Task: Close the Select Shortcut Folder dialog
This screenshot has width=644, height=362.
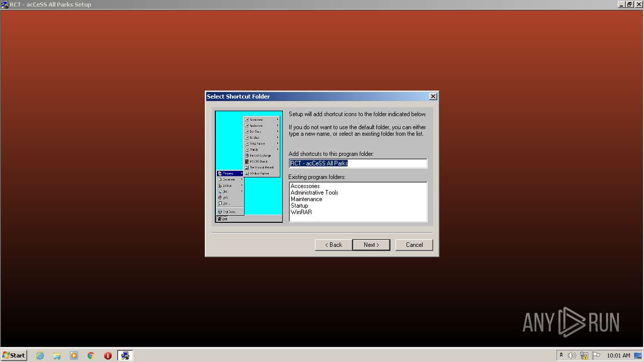Action: (433, 97)
